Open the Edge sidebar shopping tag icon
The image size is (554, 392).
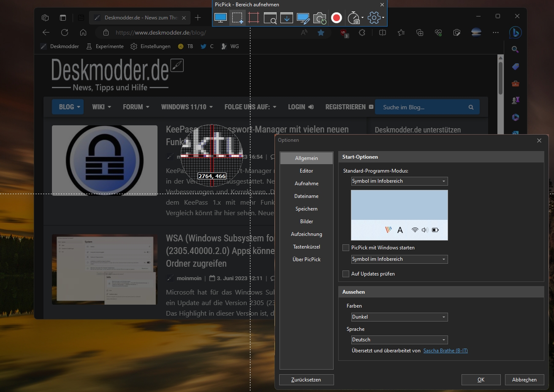(x=515, y=67)
